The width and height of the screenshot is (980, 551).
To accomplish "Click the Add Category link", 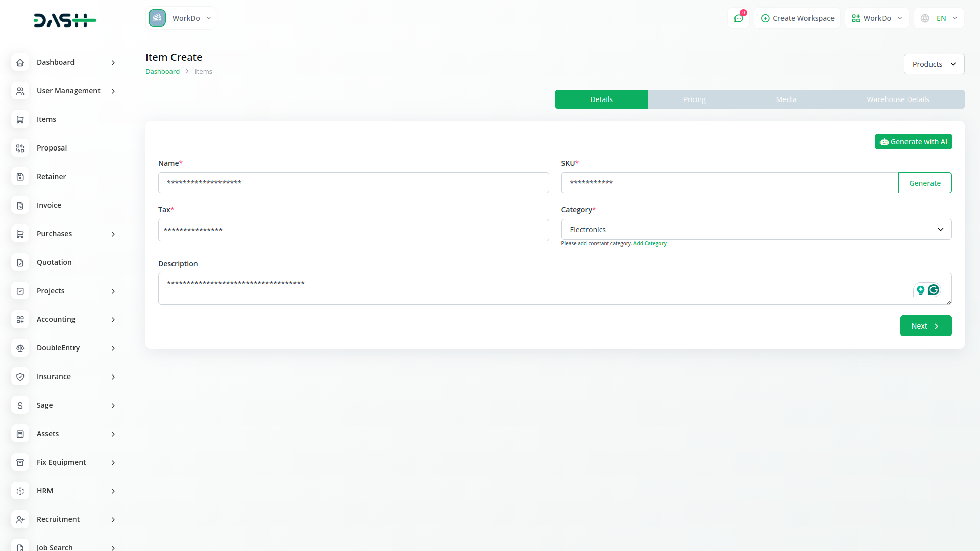I will click(650, 244).
